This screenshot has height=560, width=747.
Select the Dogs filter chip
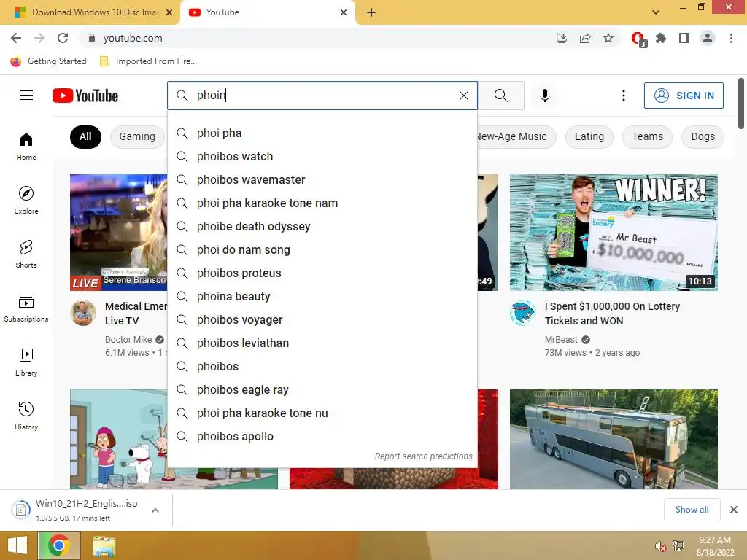[703, 136]
